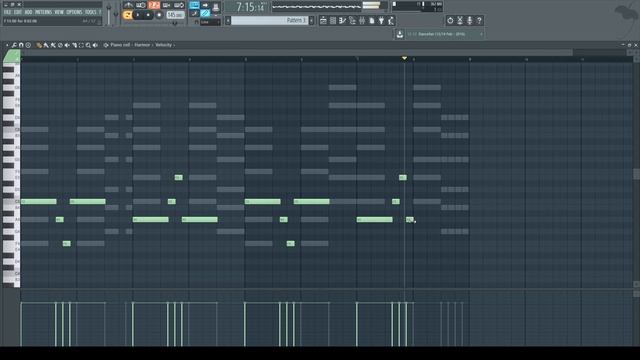Open help with the question mark icon
Screen dimensions: 640x360
tap(480, 20)
